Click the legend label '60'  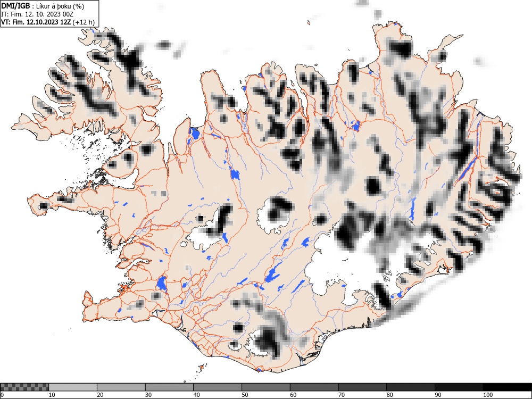point(293,395)
